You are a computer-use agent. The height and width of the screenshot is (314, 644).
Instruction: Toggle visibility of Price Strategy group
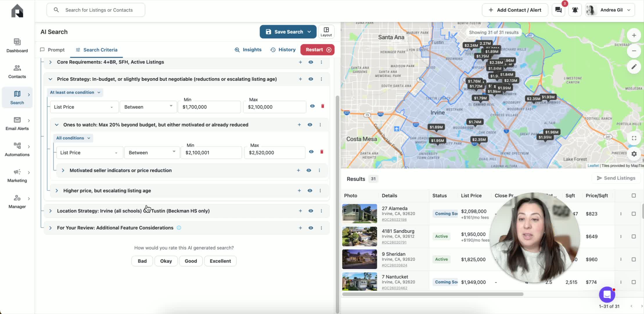coord(311,79)
